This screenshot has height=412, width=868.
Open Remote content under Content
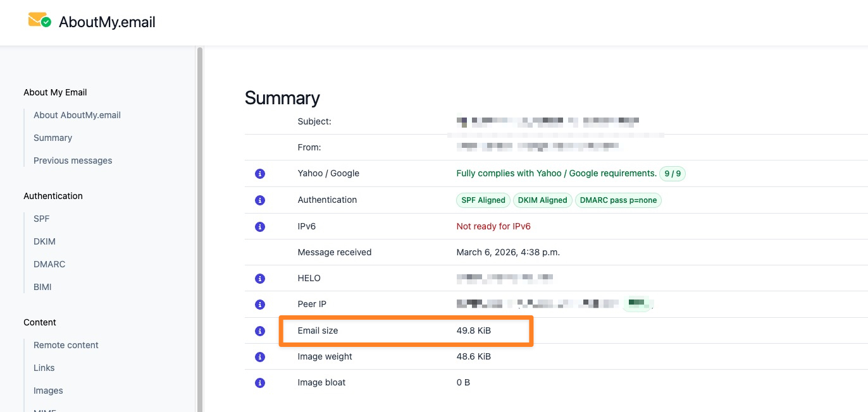coord(66,345)
